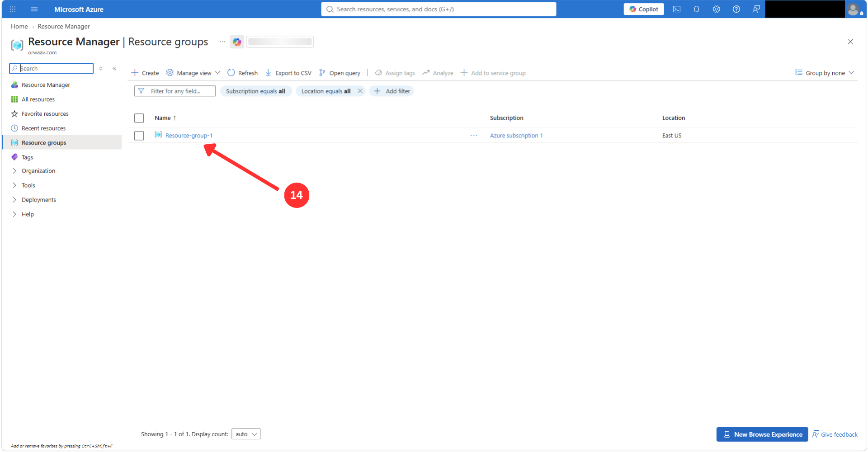Image resolution: width=868 pixels, height=452 pixels.
Task: Remove the Location equals all filter
Action: (360, 91)
